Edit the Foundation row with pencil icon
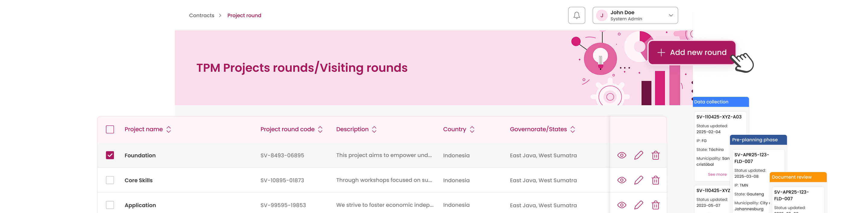This screenshot has width=868, height=213. (x=639, y=156)
